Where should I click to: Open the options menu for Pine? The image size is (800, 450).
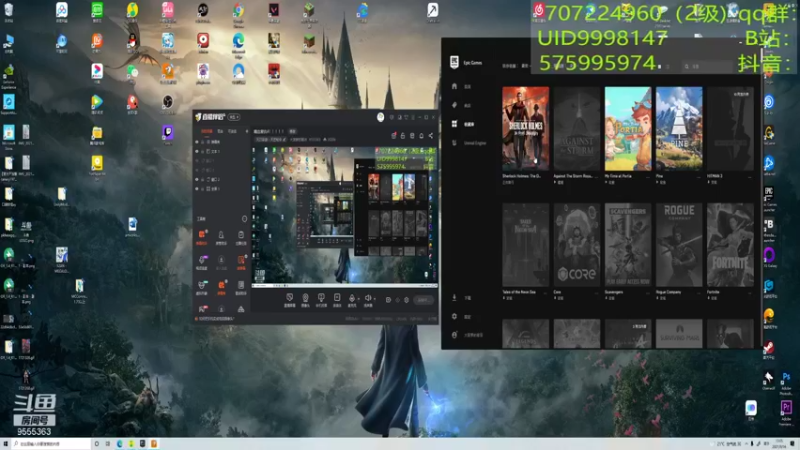[699, 176]
